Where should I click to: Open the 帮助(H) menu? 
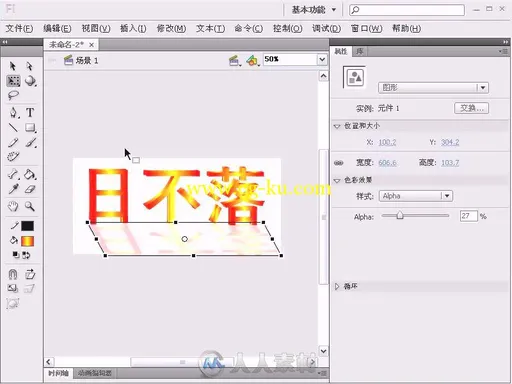tap(406, 29)
